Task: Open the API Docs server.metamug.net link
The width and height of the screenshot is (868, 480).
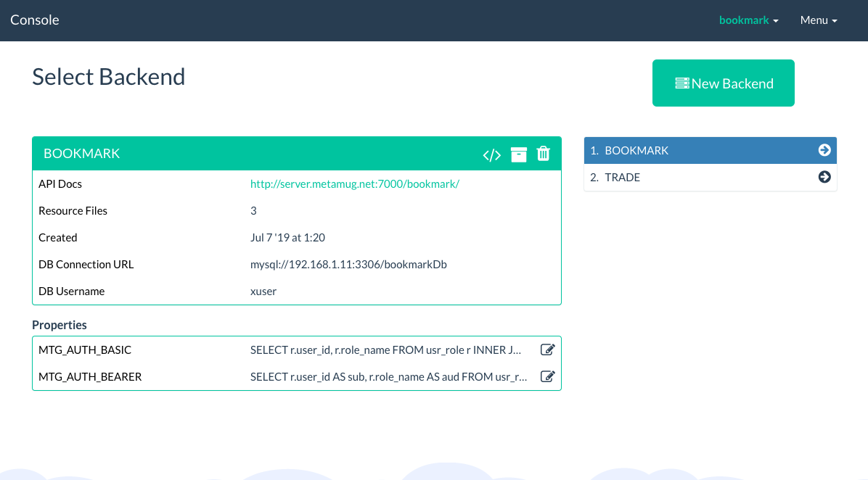Action: 354,184
